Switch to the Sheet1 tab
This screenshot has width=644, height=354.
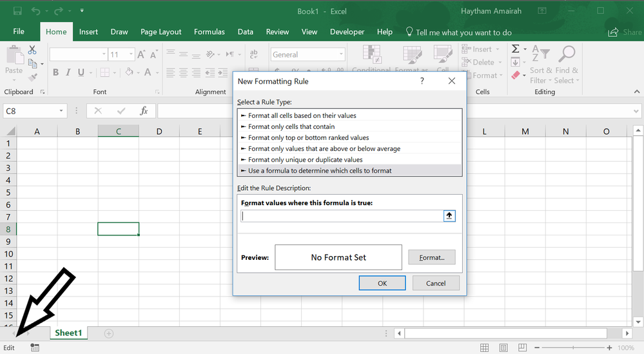click(68, 333)
